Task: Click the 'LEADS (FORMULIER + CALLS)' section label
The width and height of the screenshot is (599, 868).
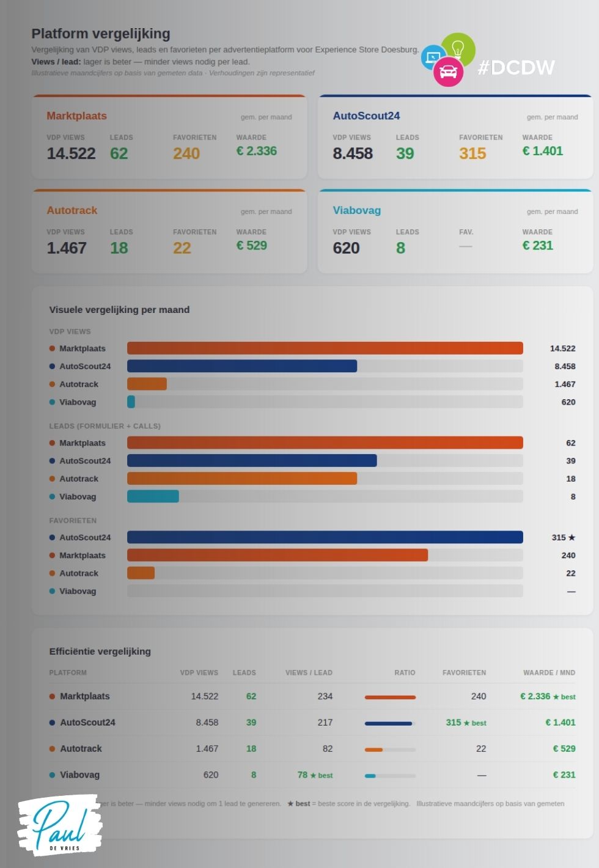Action: tap(105, 426)
